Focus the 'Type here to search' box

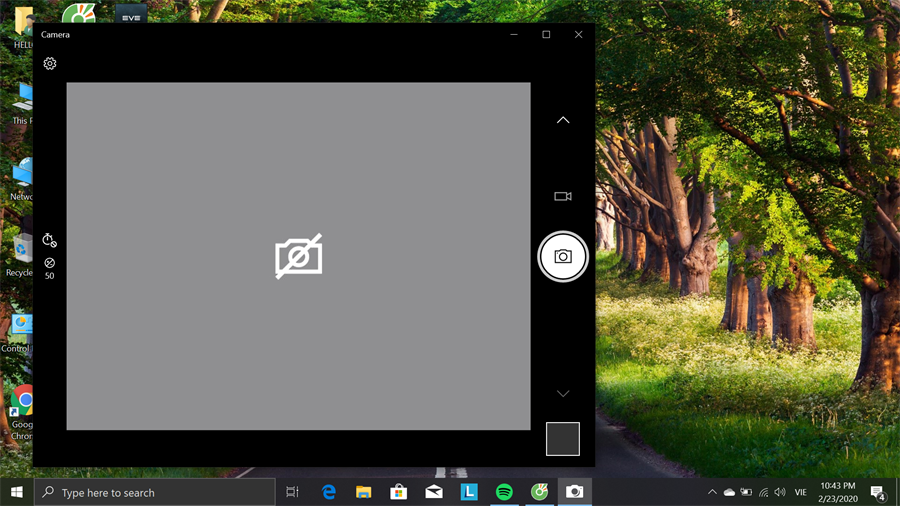click(155, 492)
